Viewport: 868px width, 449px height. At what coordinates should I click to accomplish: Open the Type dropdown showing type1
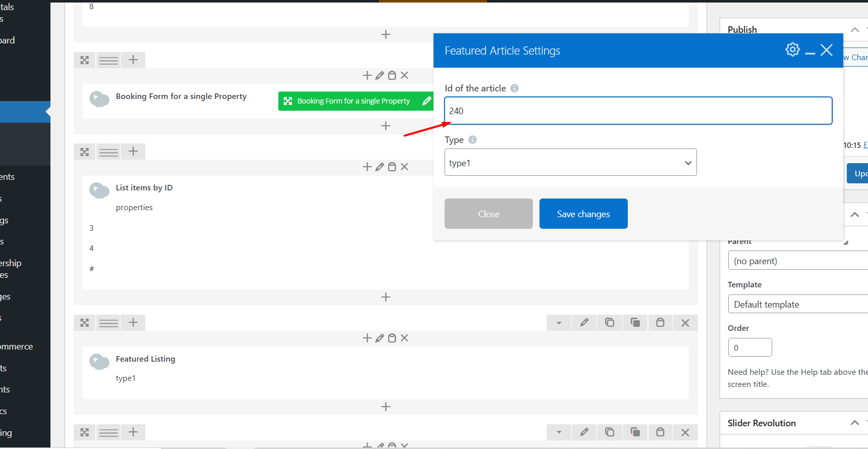coord(570,163)
